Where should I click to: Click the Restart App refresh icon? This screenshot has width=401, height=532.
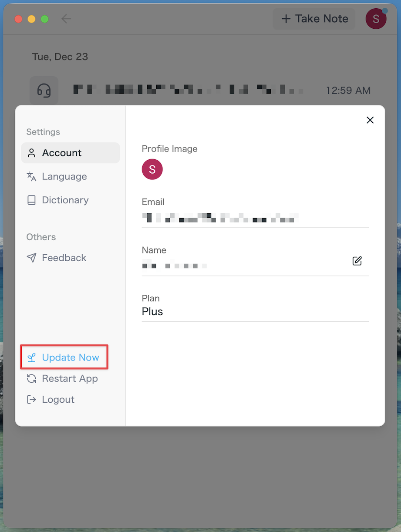coord(31,378)
